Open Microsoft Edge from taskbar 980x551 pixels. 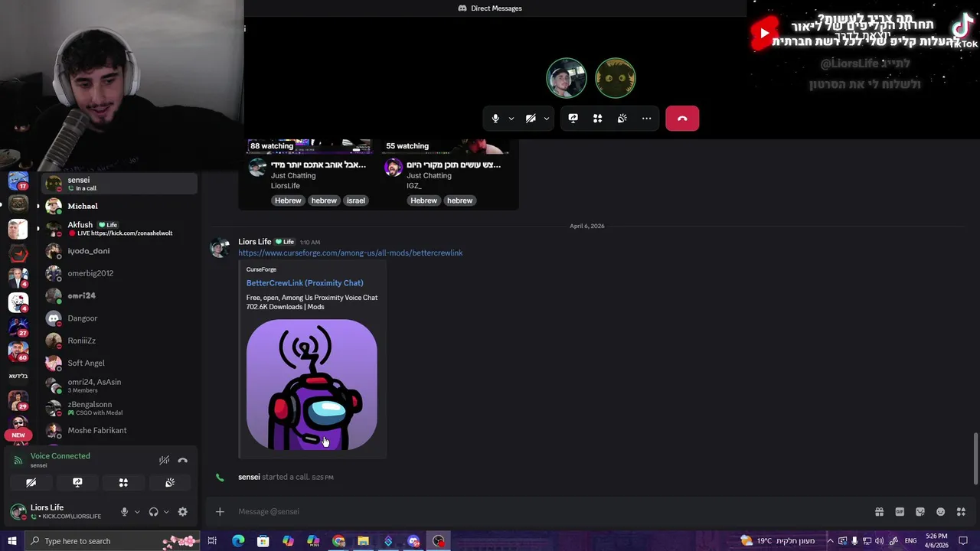point(238,541)
